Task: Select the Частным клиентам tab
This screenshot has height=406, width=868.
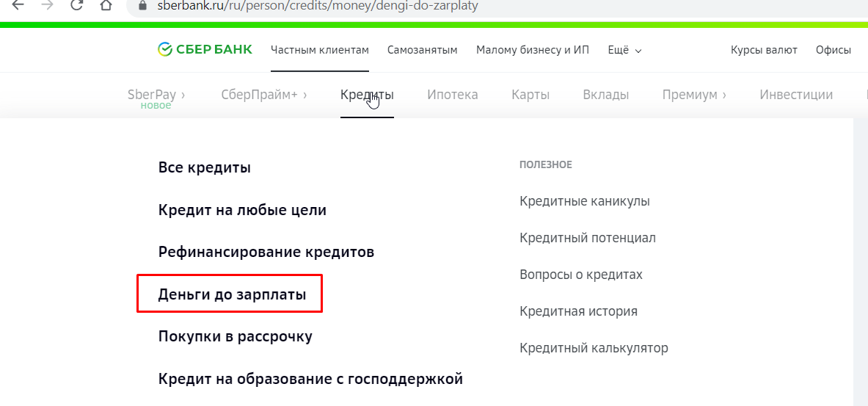Action: [x=319, y=51]
